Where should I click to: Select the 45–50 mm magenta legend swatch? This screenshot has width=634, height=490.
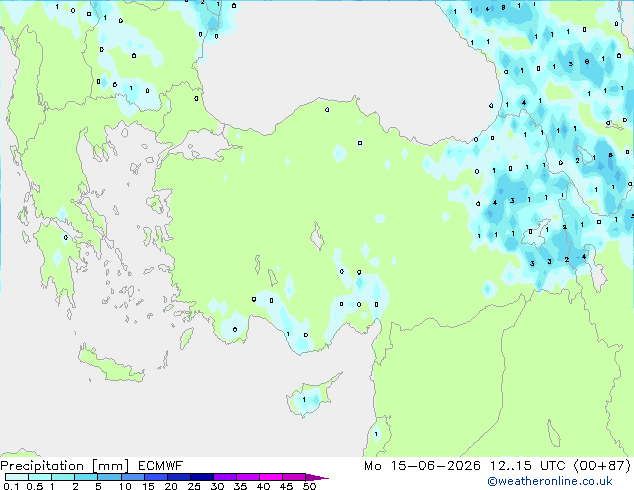(294, 477)
